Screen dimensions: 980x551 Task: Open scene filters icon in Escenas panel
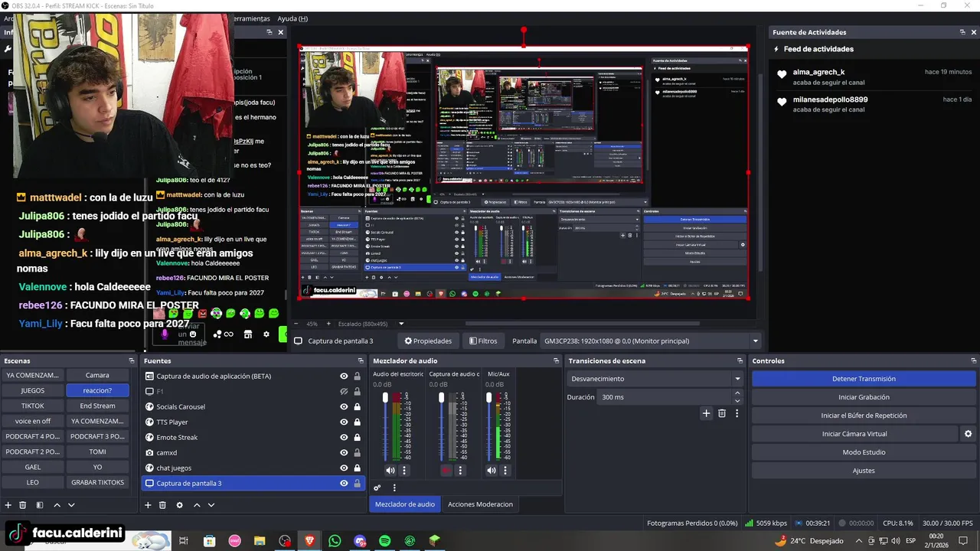pyautogui.click(x=40, y=505)
